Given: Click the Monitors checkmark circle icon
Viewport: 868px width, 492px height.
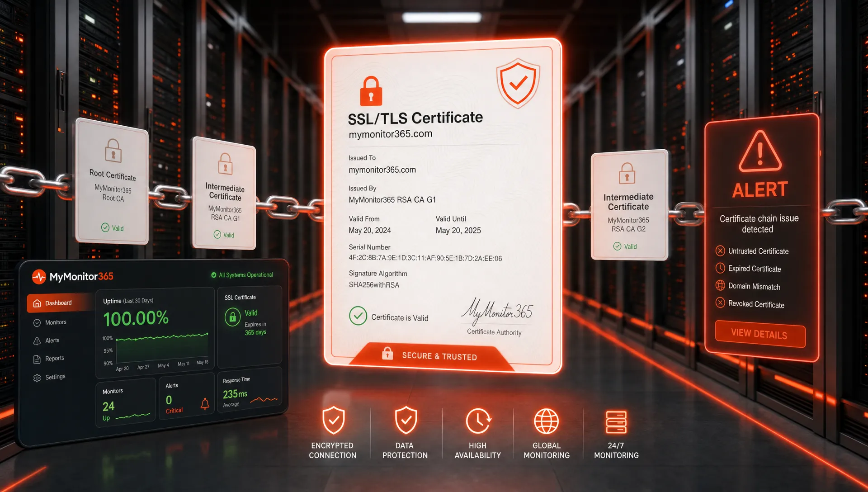Looking at the screenshot, I should coord(37,323).
